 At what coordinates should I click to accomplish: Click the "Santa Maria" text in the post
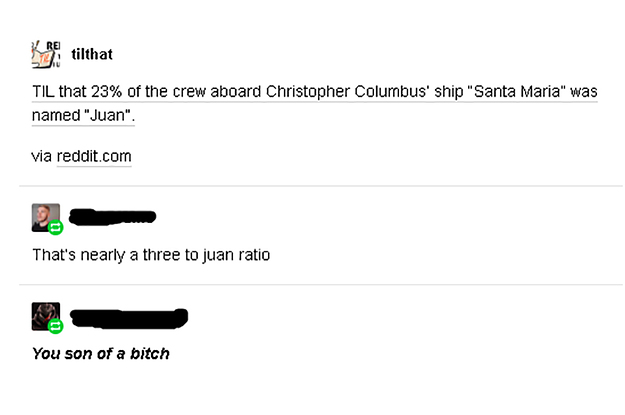click(518, 92)
